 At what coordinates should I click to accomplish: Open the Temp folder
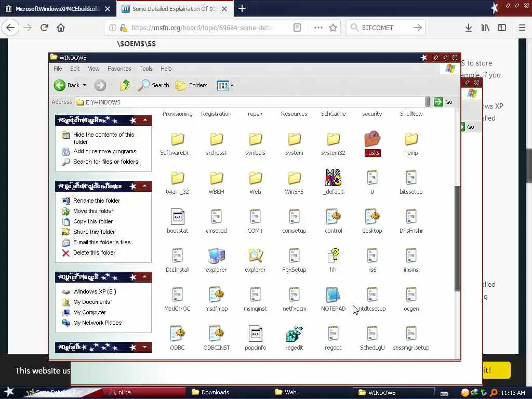[x=411, y=139]
